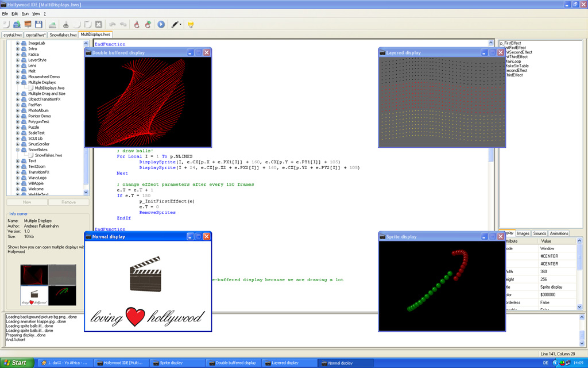The image size is (588, 368).
Task: Click clapperboard icon in Layered display title bar
Action: pyautogui.click(x=383, y=52)
